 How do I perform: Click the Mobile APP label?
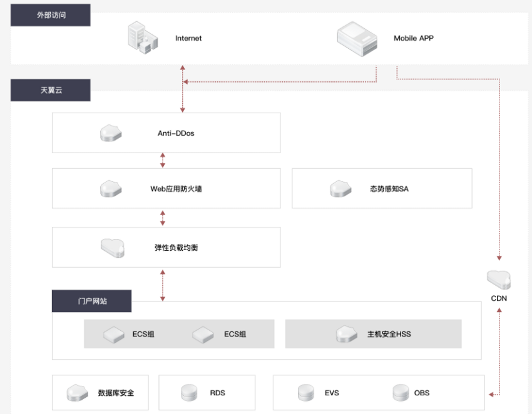[414, 38]
